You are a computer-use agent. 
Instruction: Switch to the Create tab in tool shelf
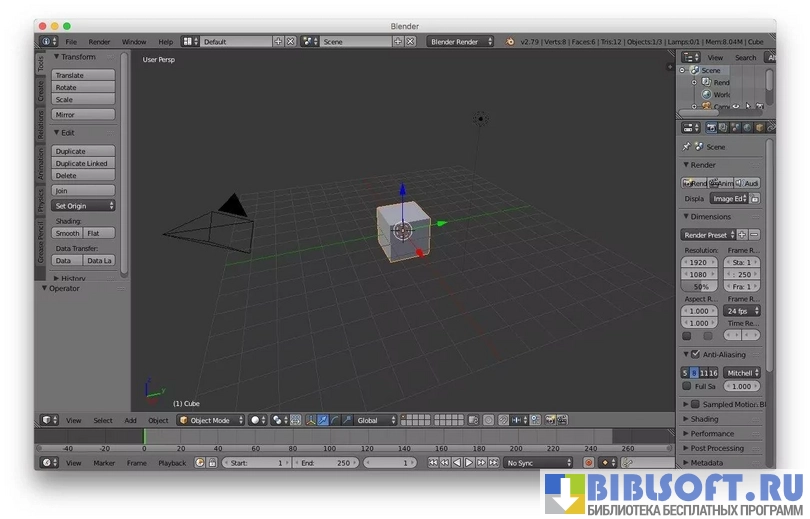(x=41, y=93)
